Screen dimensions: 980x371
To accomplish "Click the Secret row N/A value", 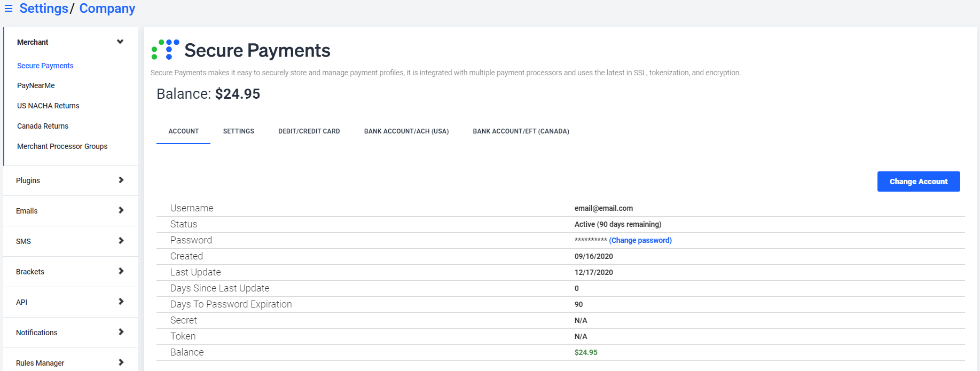I will click(x=581, y=320).
